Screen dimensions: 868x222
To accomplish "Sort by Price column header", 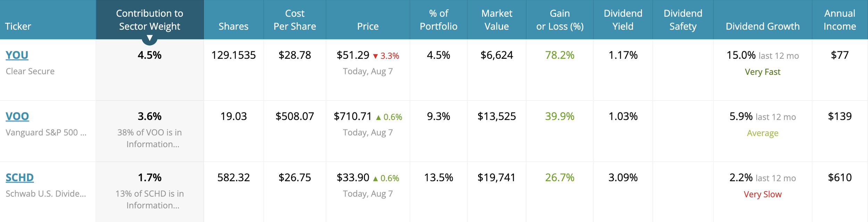I will 368,26.
